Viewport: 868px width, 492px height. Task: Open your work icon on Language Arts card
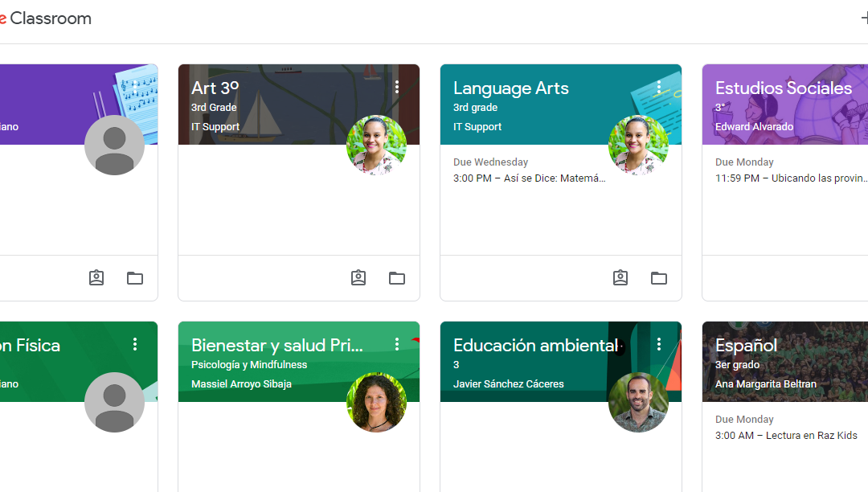click(620, 278)
